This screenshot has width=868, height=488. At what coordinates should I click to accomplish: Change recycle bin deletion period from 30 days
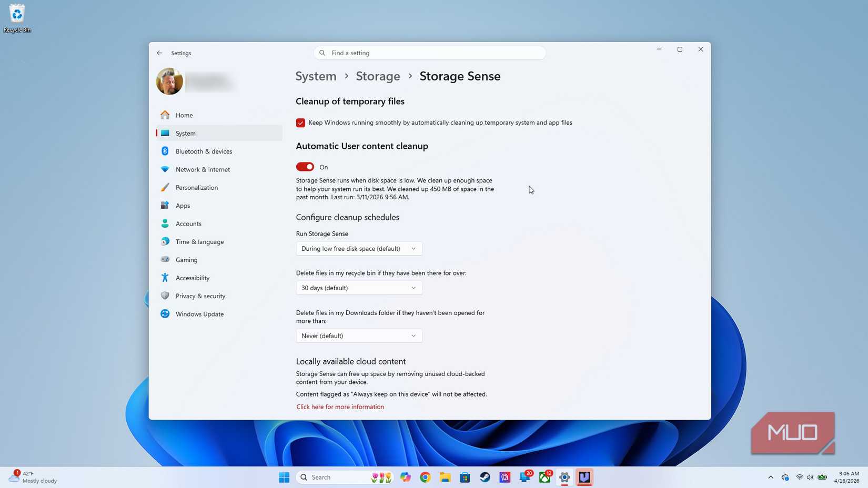pos(359,288)
